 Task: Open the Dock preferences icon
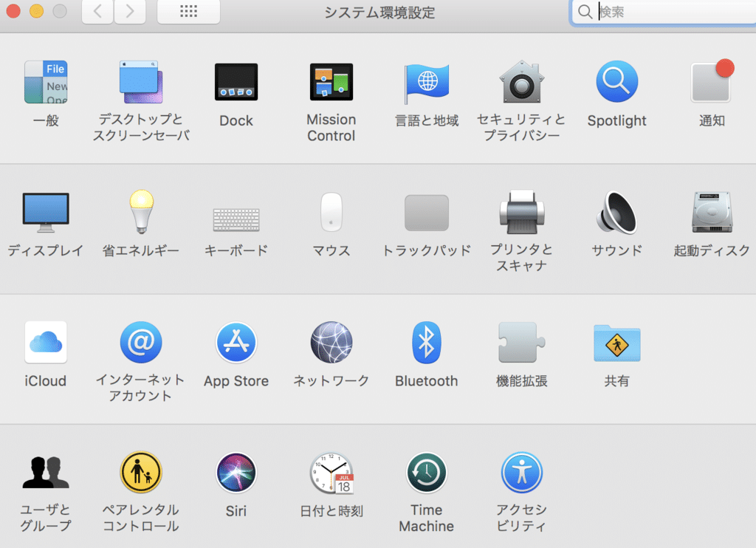click(x=236, y=82)
